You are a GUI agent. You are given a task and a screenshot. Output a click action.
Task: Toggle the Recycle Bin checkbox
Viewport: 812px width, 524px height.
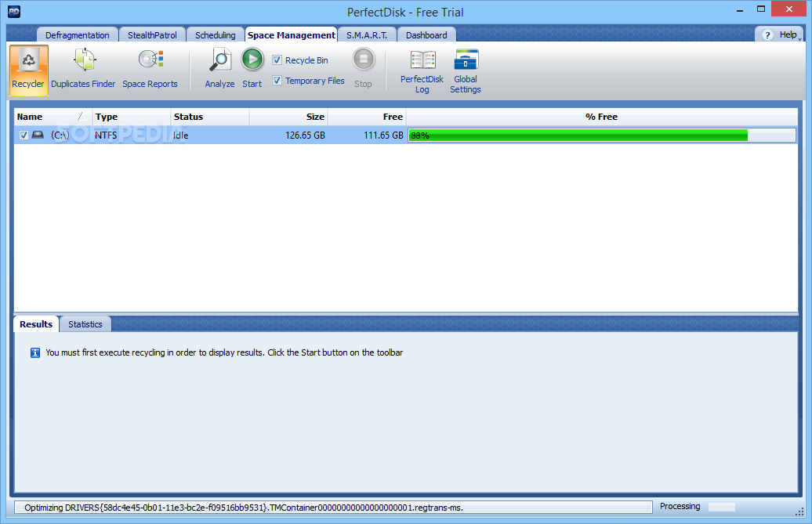[x=277, y=60]
